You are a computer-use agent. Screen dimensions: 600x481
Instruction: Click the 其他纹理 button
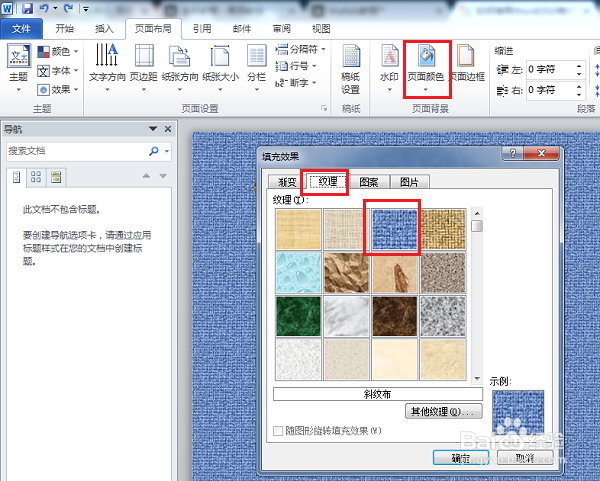click(x=443, y=412)
